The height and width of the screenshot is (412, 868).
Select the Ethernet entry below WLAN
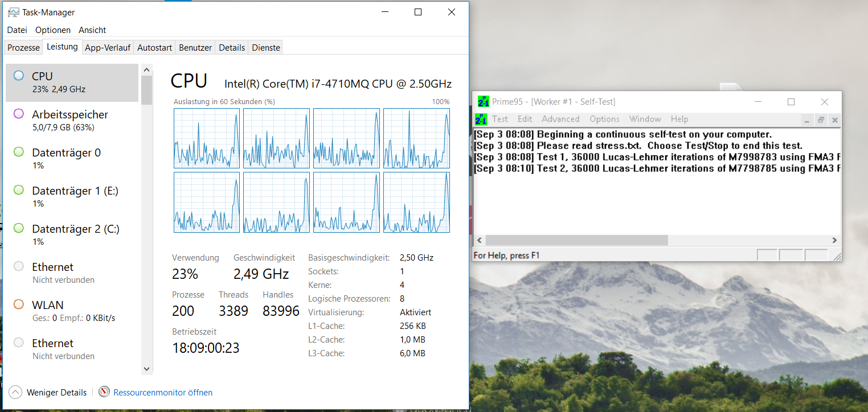coord(72,349)
